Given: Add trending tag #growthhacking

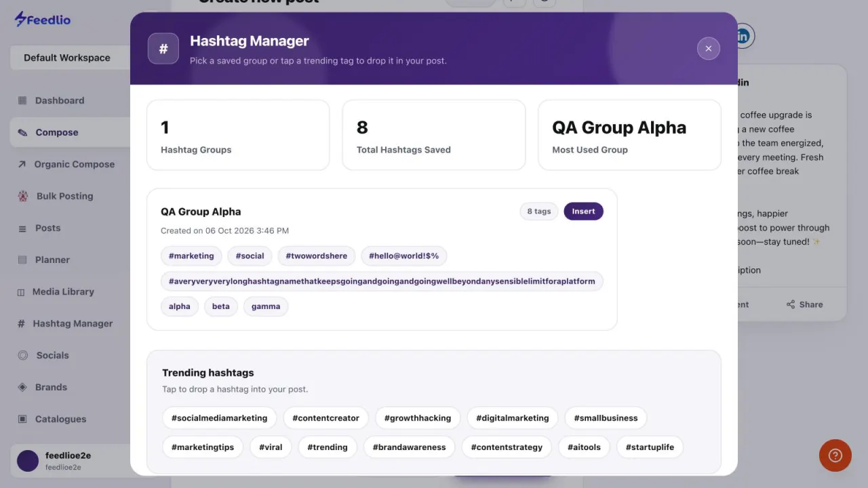Looking at the screenshot, I should (x=418, y=418).
